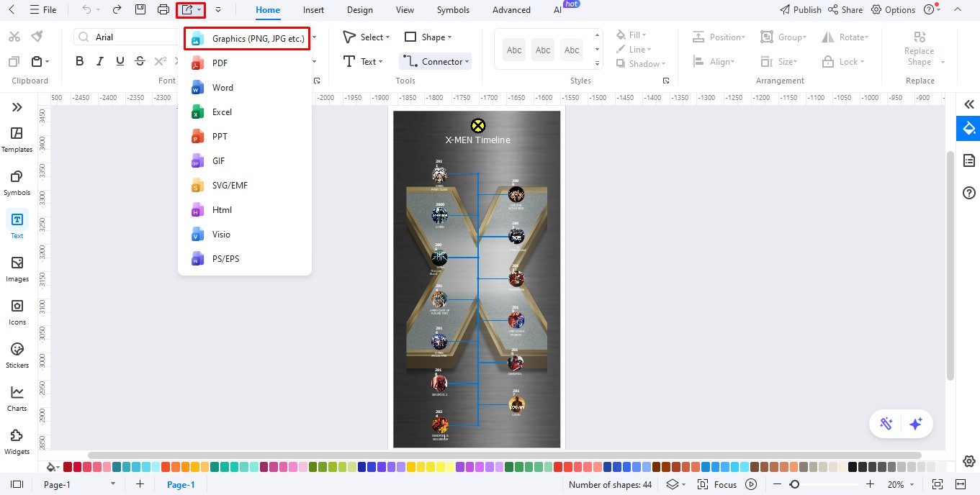Open Options settings

(x=893, y=10)
